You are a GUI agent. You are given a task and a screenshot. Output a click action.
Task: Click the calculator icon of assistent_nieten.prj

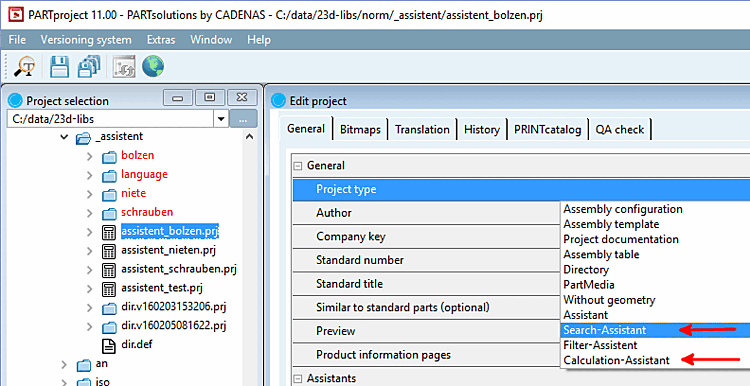point(109,250)
